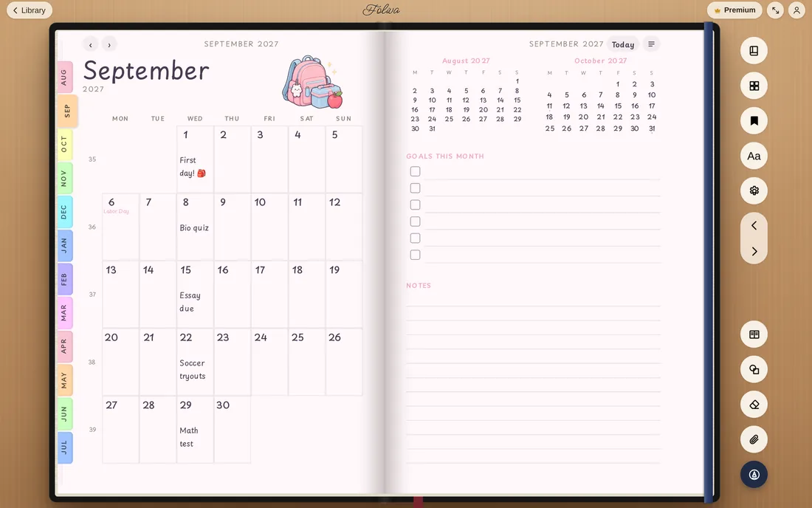Go to next month arrow
The image size is (812, 508).
tap(109, 44)
